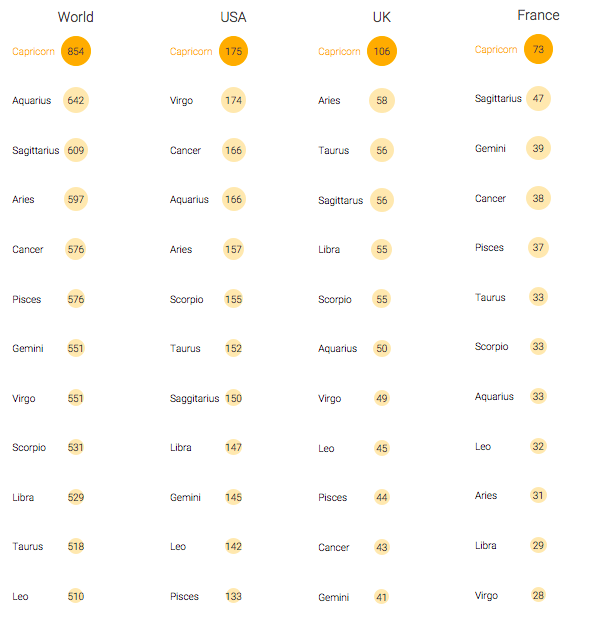Click the Pisces label in USA column
The height and width of the screenshot is (620, 600).
(184, 596)
